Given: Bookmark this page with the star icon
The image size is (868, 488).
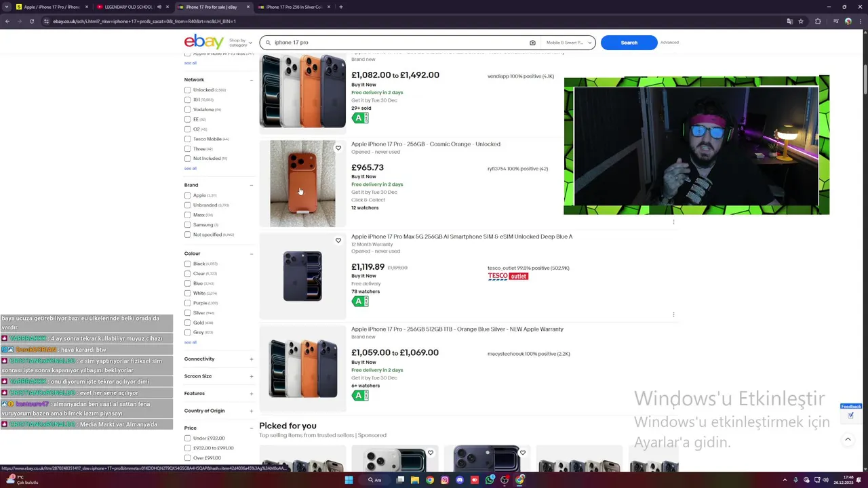Looking at the screenshot, I should coord(801,21).
